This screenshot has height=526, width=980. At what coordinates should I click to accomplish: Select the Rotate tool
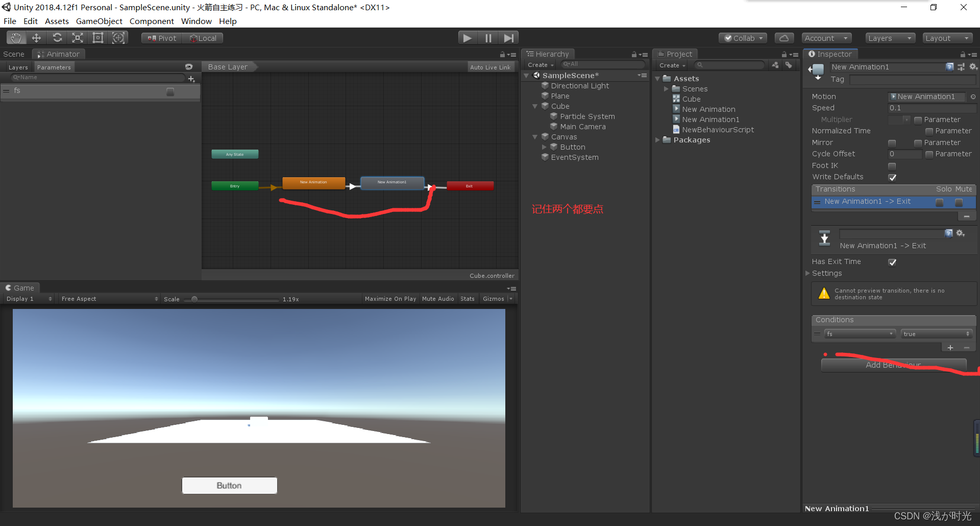click(57, 38)
